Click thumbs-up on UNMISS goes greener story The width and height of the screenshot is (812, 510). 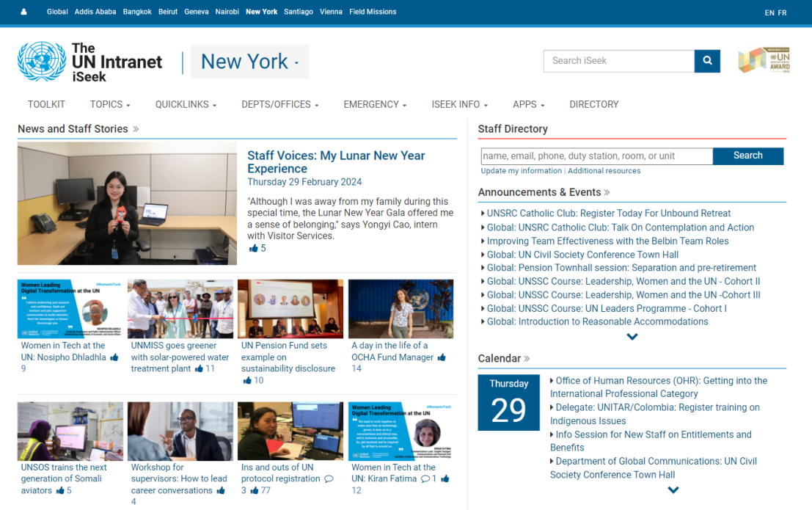199,369
